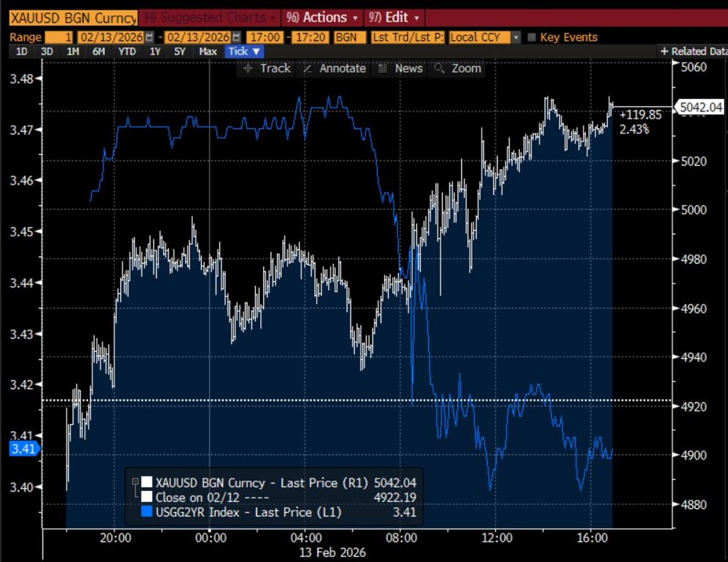Viewport: 728px width, 562px height.
Task: Expand the 96) Actions dropdown
Action: pyautogui.click(x=322, y=18)
